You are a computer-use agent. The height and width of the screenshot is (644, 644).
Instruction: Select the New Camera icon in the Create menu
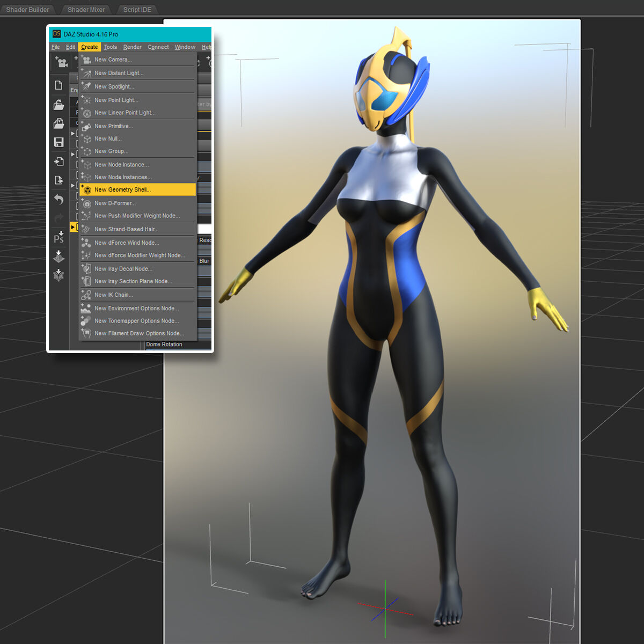[86, 60]
